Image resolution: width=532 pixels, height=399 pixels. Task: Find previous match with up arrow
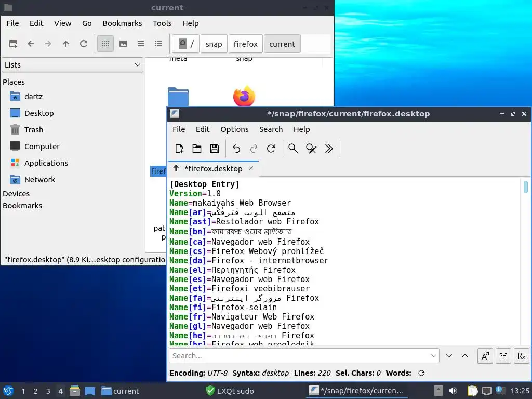(x=465, y=356)
